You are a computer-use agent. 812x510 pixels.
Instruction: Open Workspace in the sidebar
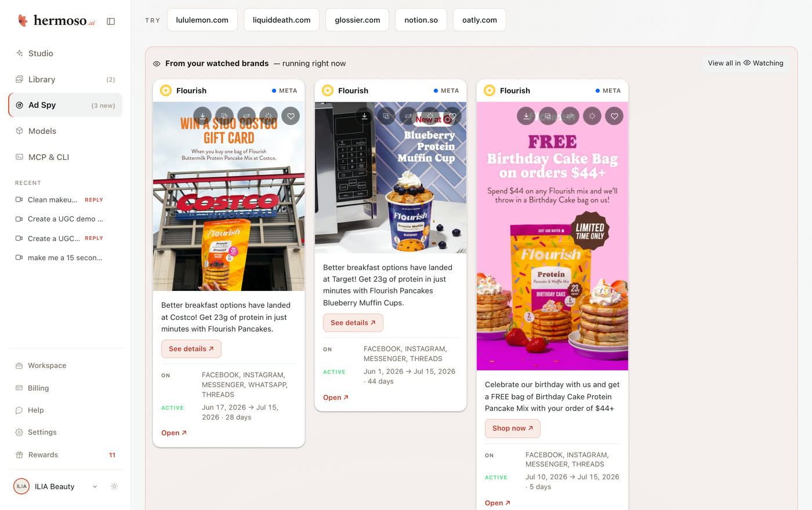pyautogui.click(x=65, y=366)
